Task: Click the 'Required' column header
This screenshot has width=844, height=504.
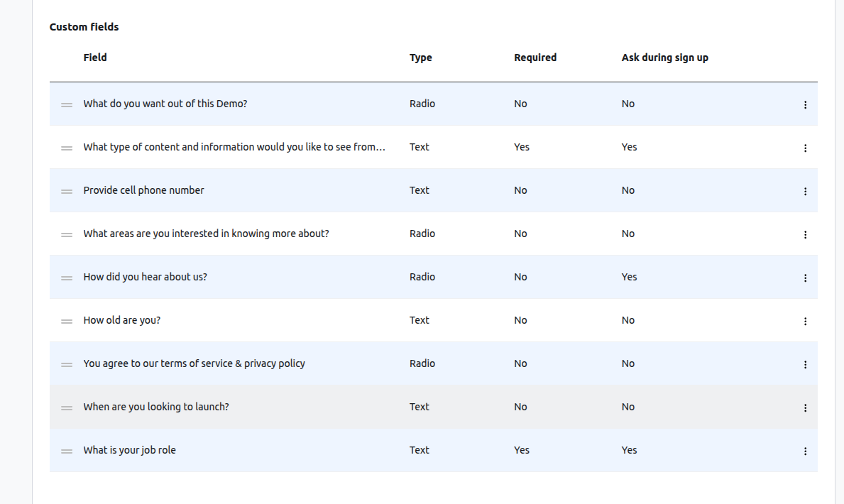Action: tap(535, 57)
